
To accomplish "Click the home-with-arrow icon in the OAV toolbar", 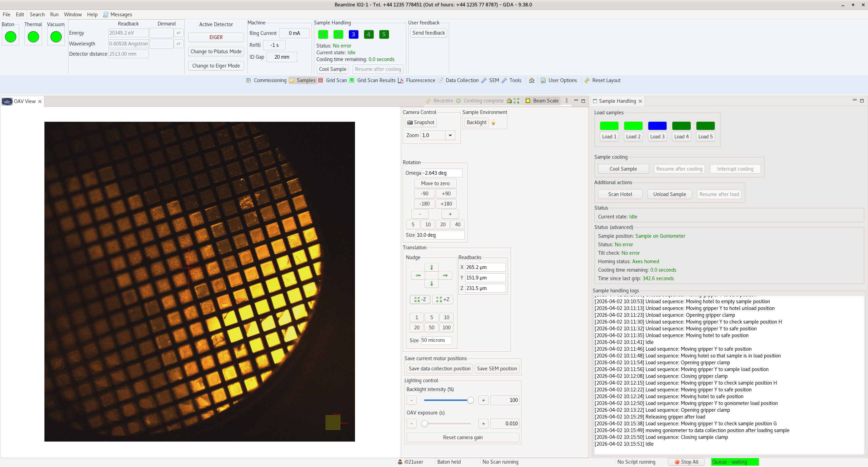I will pos(509,101).
